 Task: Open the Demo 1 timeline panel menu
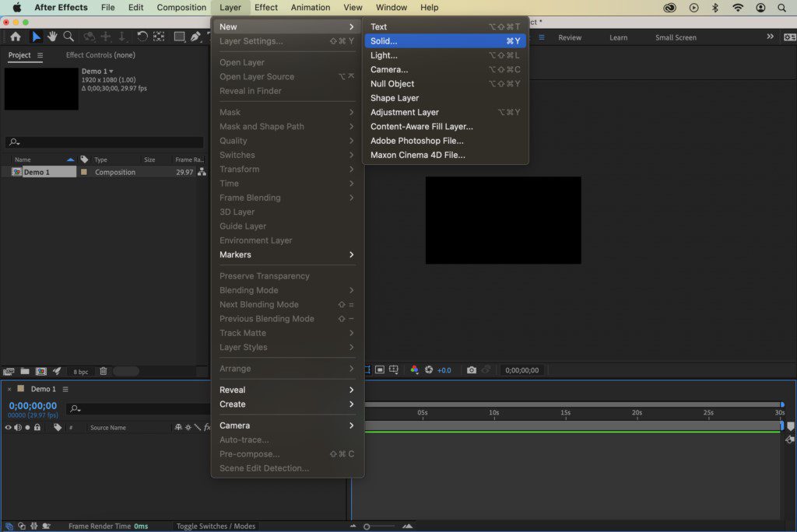click(x=65, y=389)
